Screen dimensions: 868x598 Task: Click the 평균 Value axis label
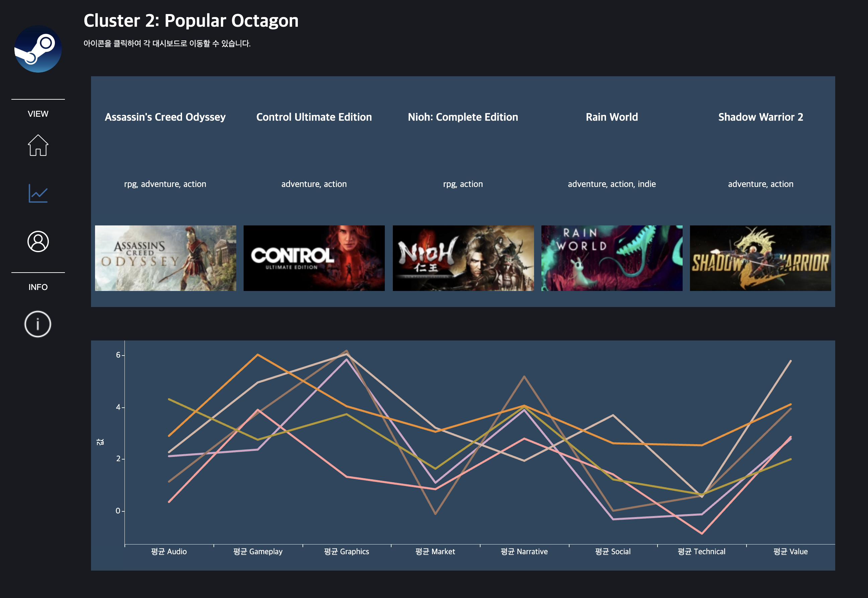(790, 552)
